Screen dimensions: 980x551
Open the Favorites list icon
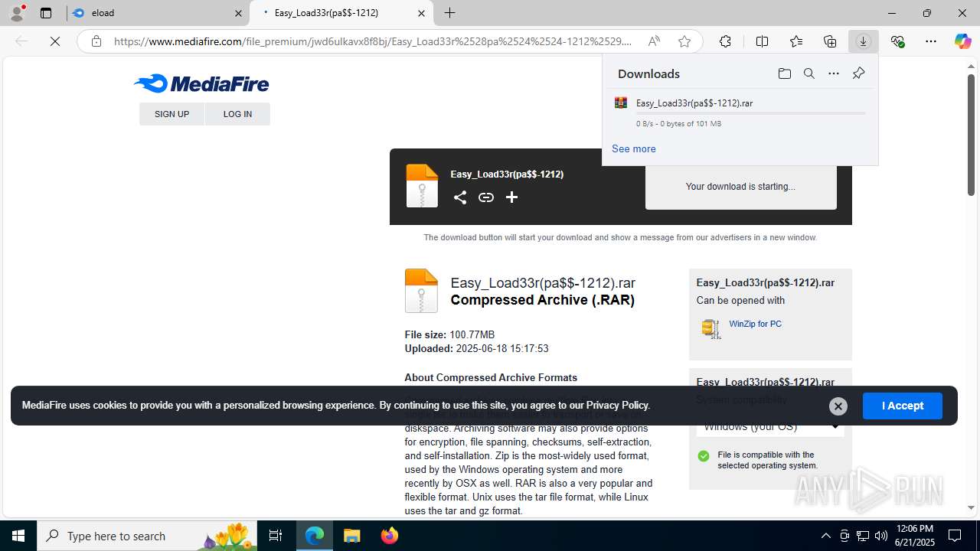(796, 41)
